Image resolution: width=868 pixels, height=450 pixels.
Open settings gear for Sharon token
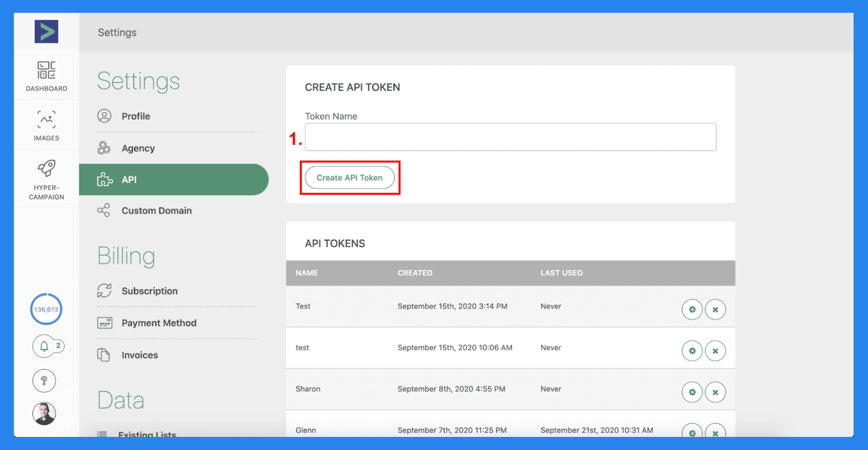pyautogui.click(x=692, y=392)
